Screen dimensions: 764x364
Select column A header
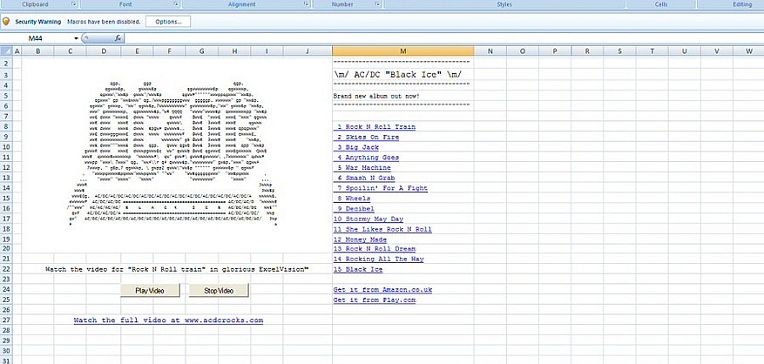click(17, 51)
